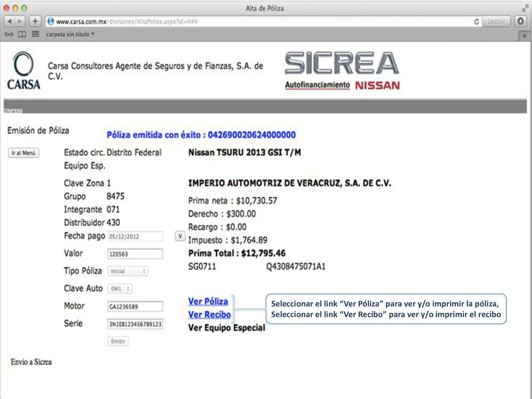
Task: Click the Emitir button
Action: point(118,341)
